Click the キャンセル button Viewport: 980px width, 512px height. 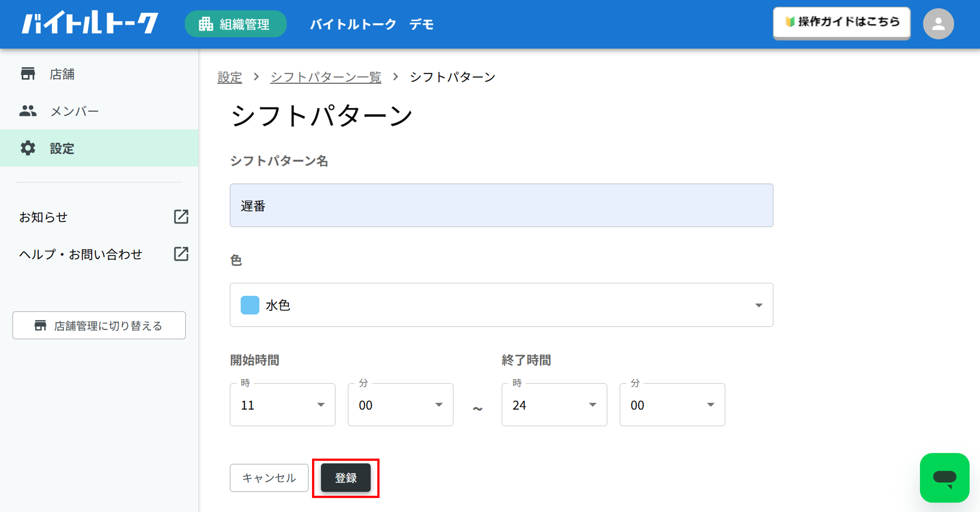coord(269,478)
